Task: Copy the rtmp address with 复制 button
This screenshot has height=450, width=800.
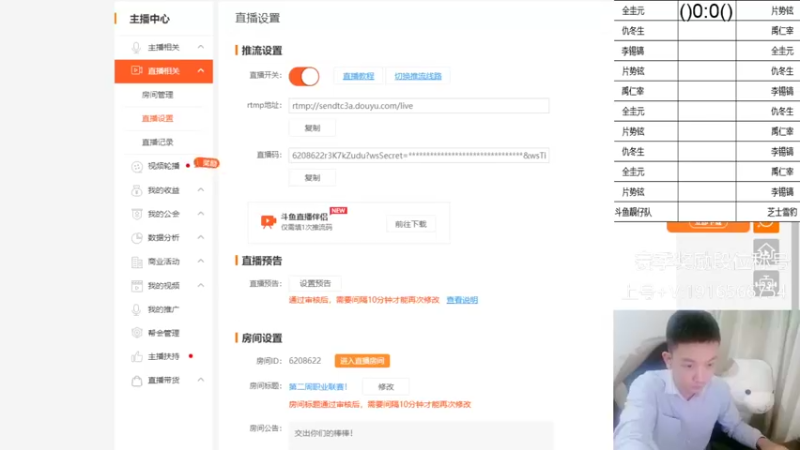Action: pos(312,128)
